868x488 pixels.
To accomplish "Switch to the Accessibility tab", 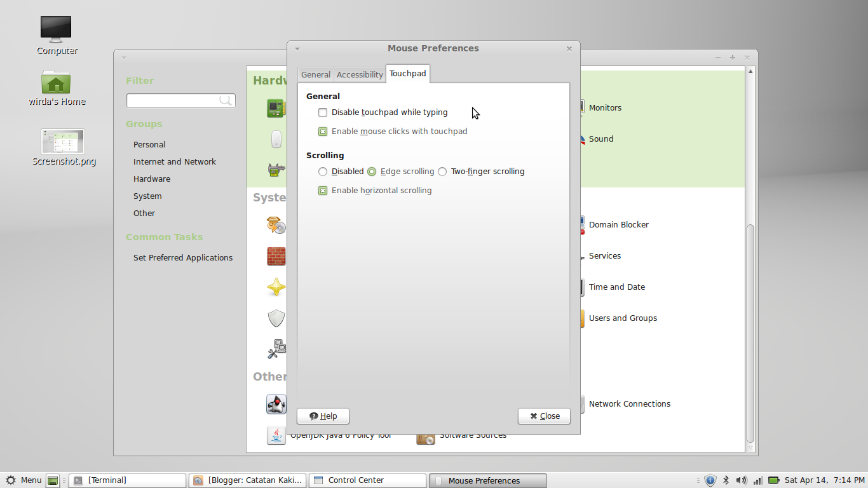I will click(359, 74).
